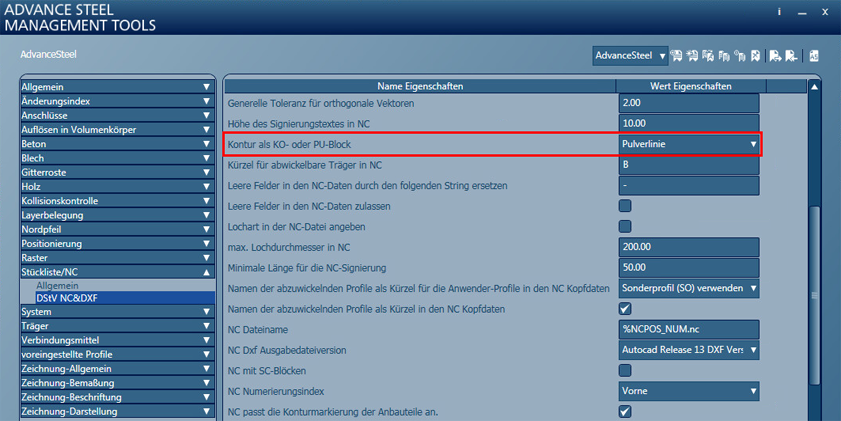Click the vertical scrollbar thumb of properties list

click(814, 295)
